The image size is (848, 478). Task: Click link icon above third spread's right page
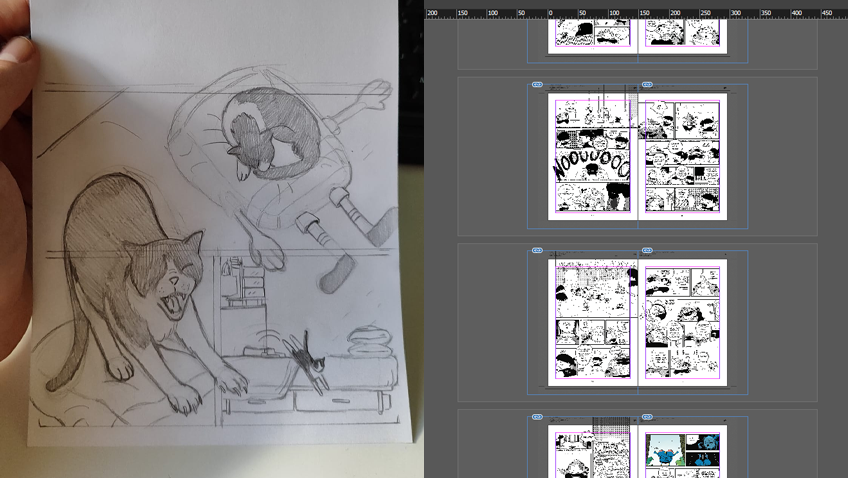click(x=647, y=250)
